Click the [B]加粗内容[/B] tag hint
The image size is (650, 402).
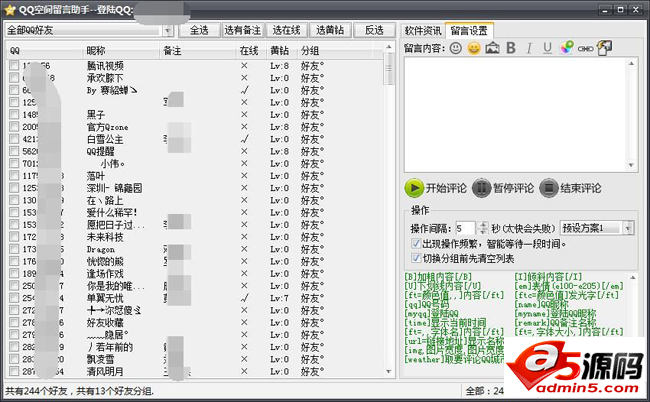(x=438, y=276)
